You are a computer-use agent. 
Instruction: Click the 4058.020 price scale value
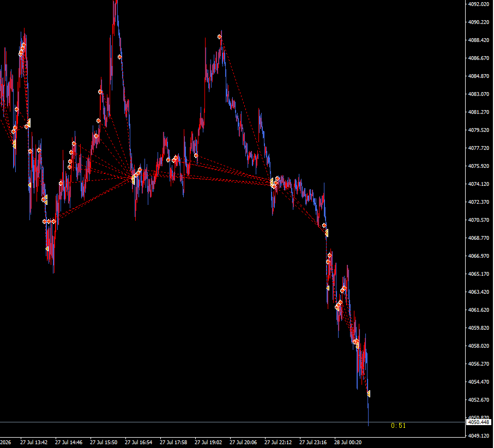tap(479, 346)
